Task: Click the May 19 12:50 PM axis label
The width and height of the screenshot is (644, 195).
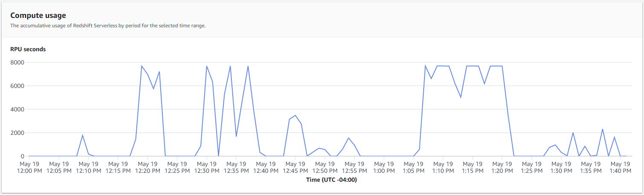Action: point(325,167)
